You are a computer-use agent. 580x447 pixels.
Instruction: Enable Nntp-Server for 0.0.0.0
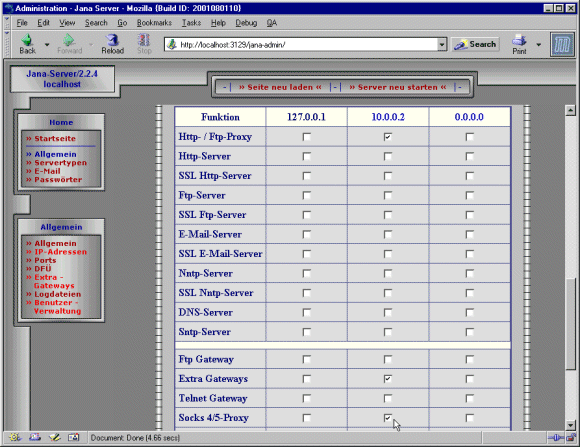(469, 273)
